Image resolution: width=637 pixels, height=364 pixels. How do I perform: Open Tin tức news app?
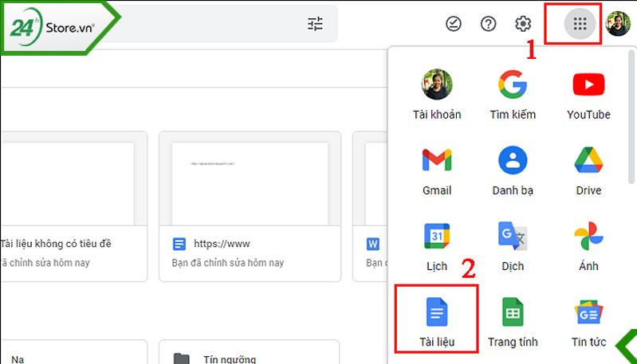pos(588,322)
